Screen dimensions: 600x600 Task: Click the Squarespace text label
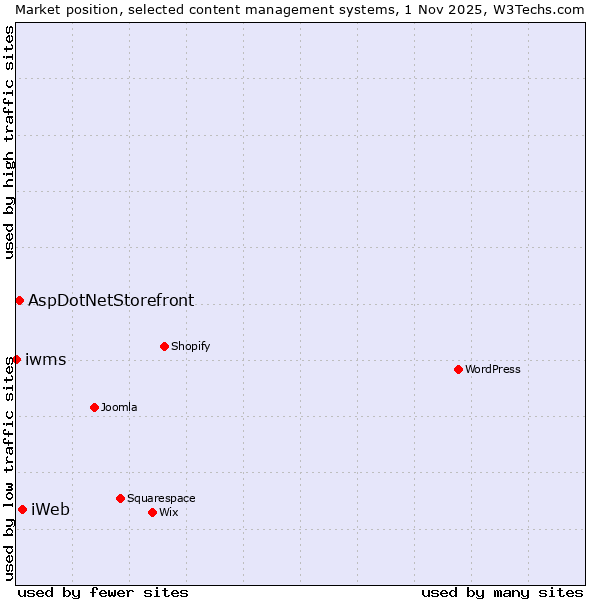tap(161, 498)
